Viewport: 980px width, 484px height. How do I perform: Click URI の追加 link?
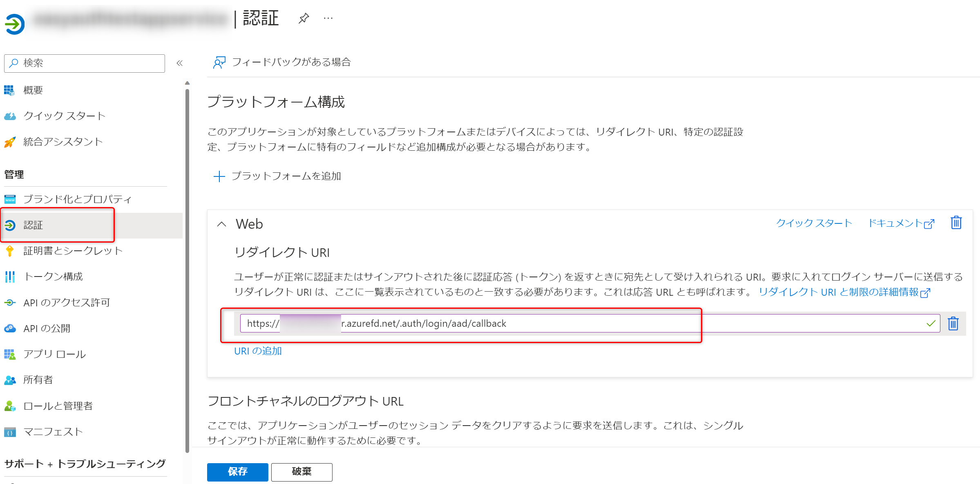click(x=258, y=351)
